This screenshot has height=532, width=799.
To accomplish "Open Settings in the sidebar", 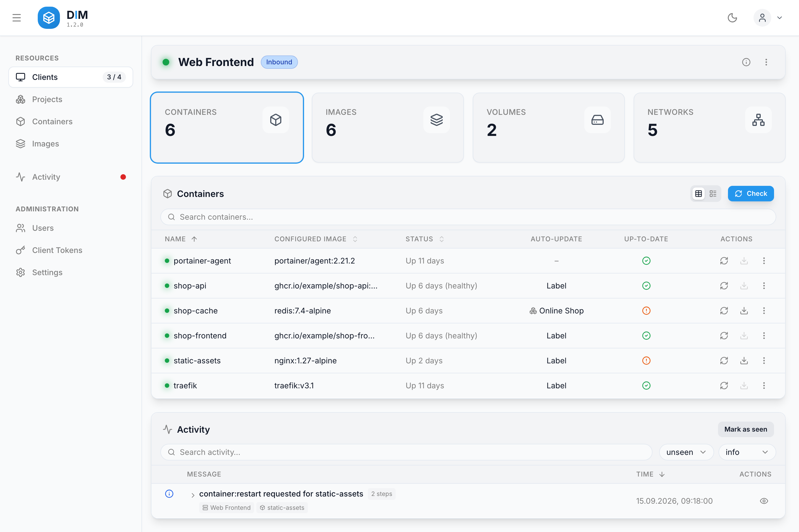I will click(70, 272).
